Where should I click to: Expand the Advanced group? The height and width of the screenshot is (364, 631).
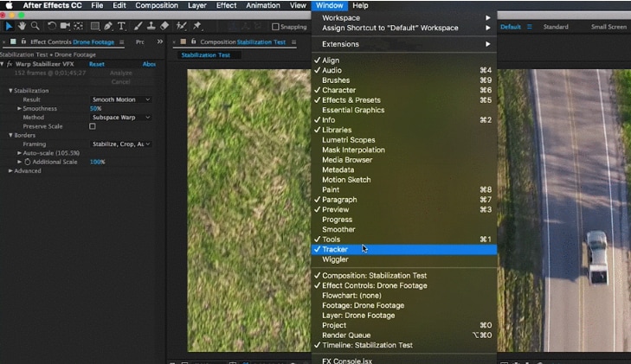coord(10,170)
